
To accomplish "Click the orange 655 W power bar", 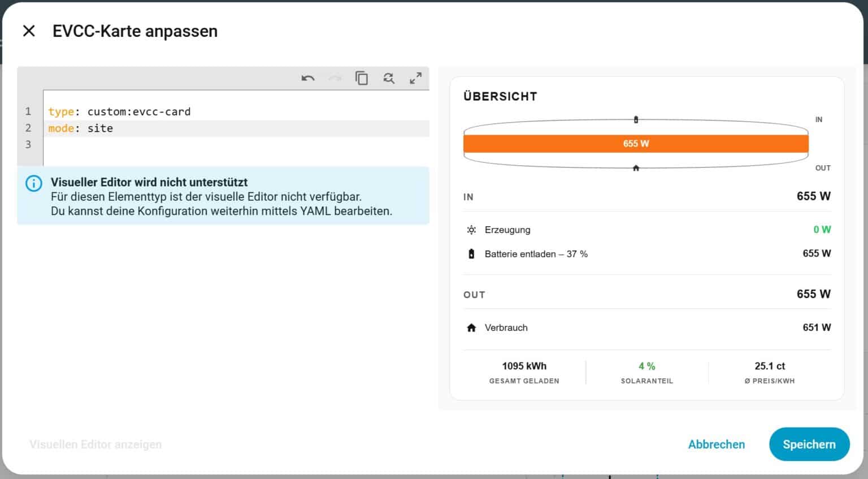I will tap(636, 144).
